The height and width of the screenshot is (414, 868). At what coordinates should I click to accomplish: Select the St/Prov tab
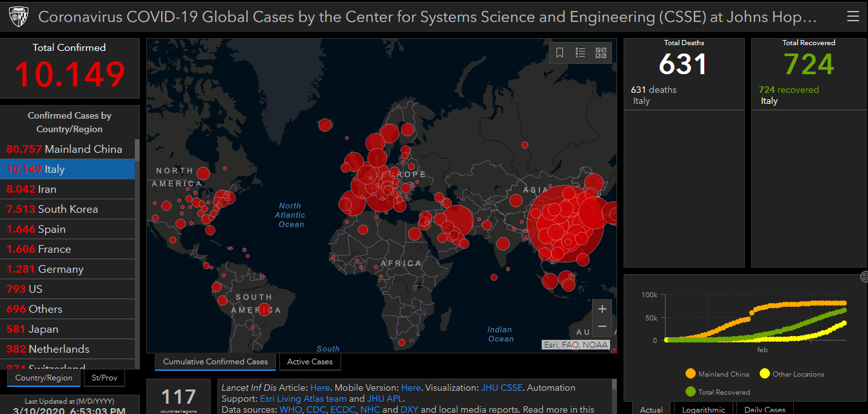click(x=104, y=378)
